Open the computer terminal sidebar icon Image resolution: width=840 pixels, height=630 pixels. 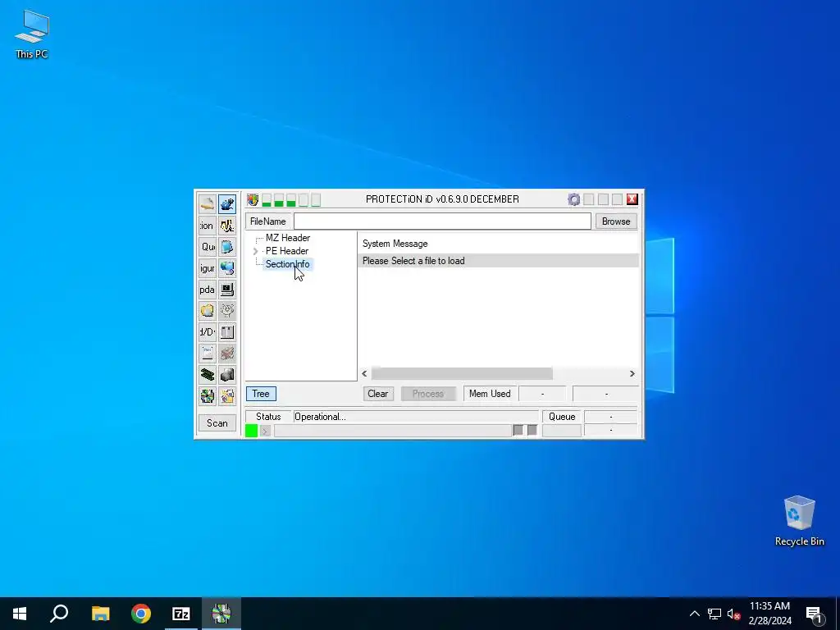(227, 290)
